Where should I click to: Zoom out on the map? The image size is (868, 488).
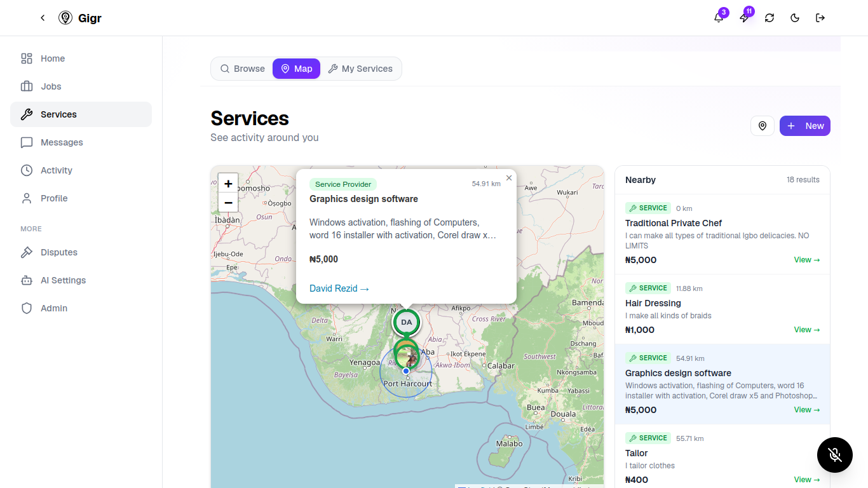(x=228, y=203)
